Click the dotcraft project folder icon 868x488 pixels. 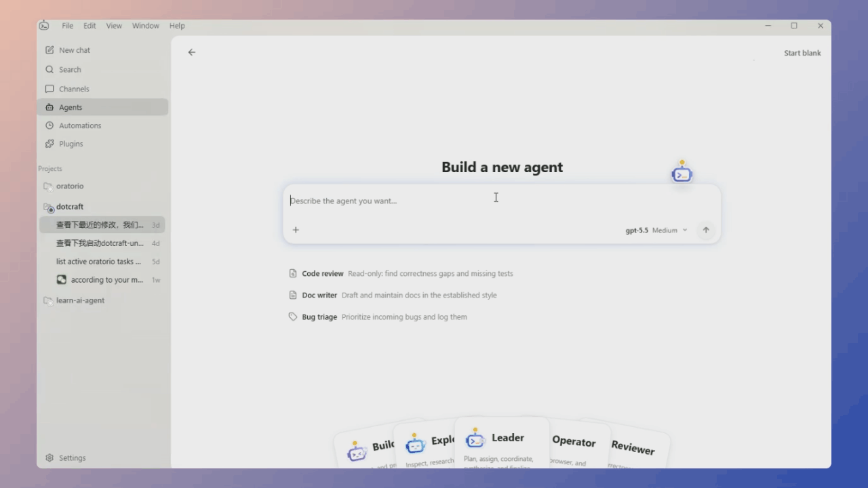[x=48, y=207]
